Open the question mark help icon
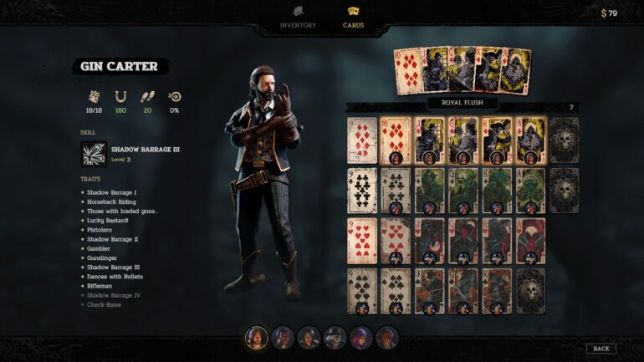This screenshot has height=362, width=644. click(x=571, y=108)
